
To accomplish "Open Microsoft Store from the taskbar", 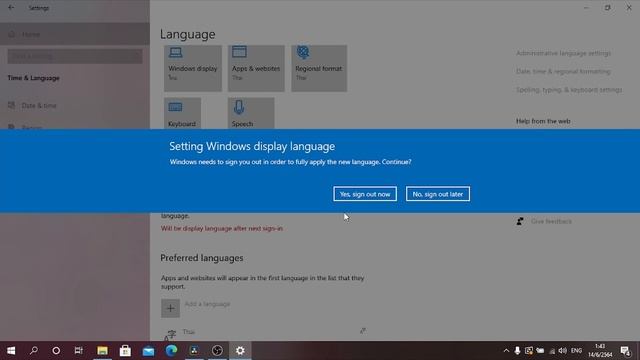I will pos(125,351).
